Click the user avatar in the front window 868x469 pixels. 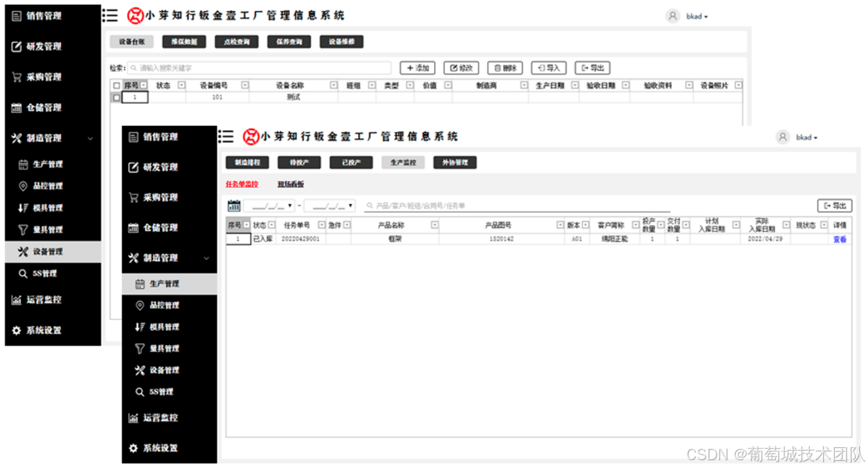click(783, 137)
